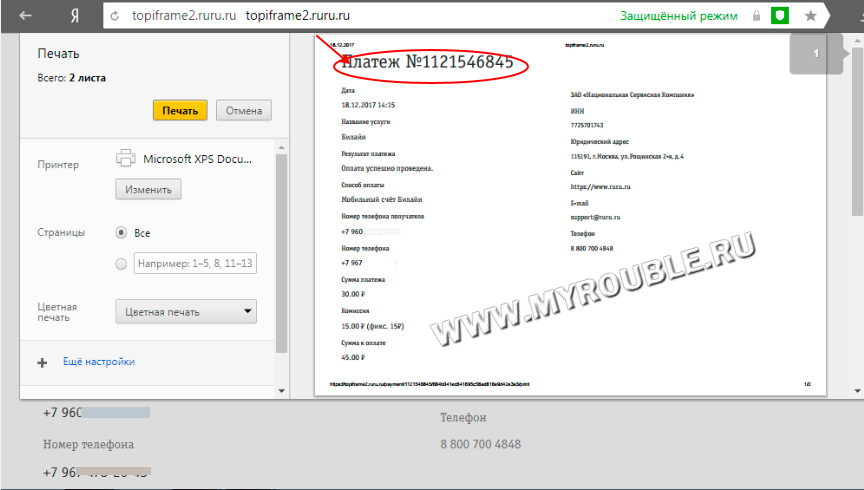Click the Защищённый режим label

(679, 16)
